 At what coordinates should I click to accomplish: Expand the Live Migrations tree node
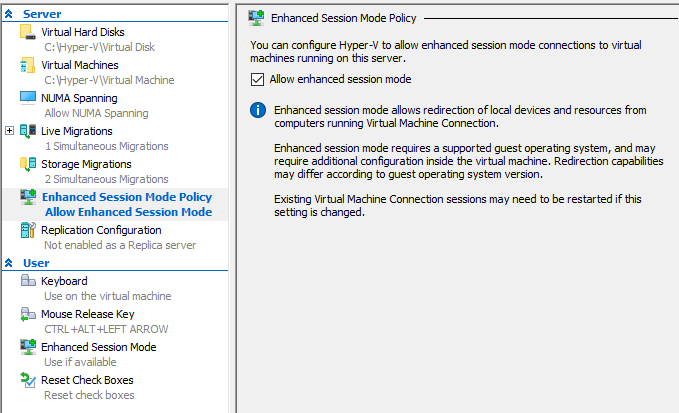tap(10, 131)
